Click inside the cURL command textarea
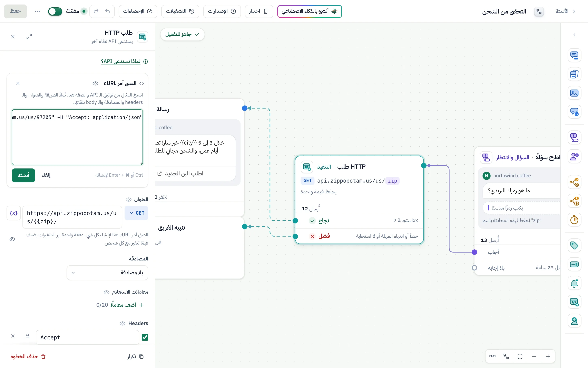Image resolution: width=588 pixels, height=368 pixels. tap(78, 137)
